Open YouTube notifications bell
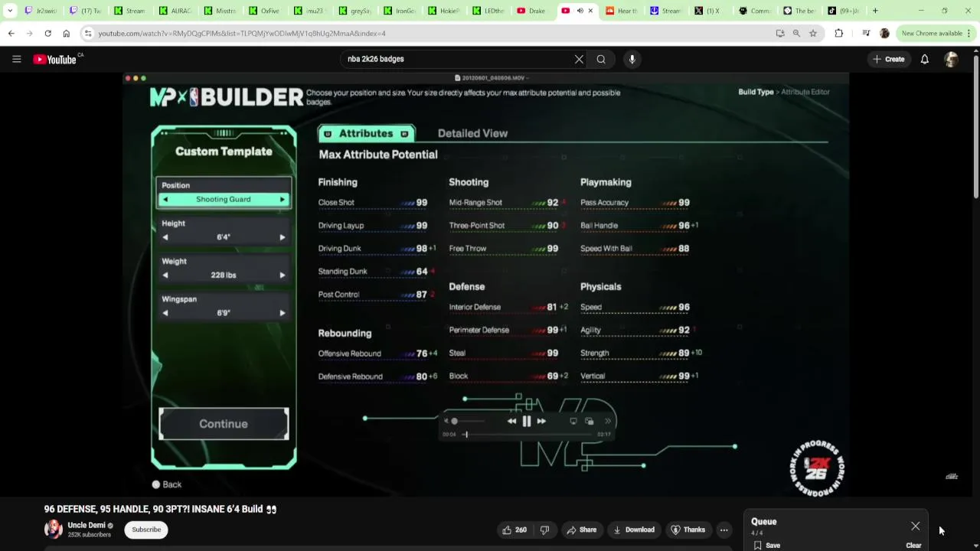Viewport: 980px width, 551px height. pos(924,59)
